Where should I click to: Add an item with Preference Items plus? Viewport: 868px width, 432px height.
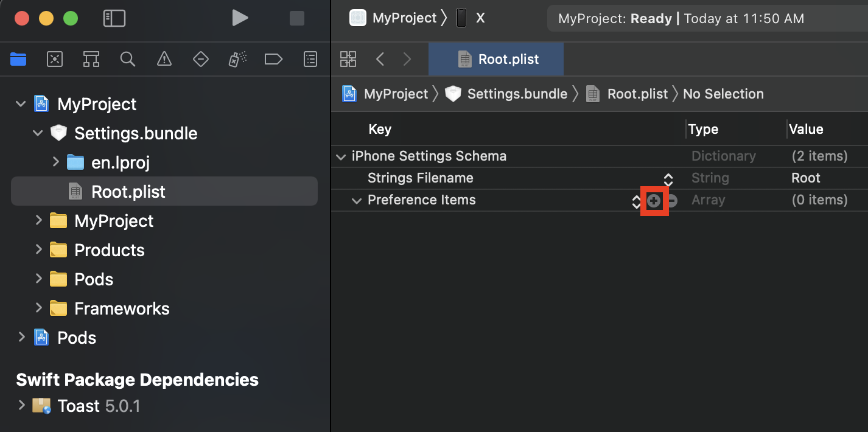[x=654, y=201]
